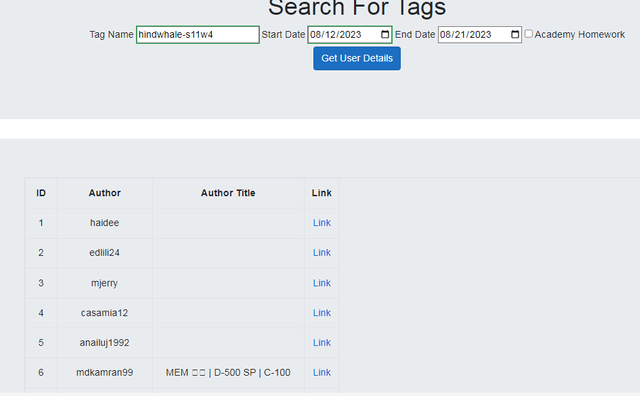Enable the Academy Homework checkbox

click(x=528, y=33)
